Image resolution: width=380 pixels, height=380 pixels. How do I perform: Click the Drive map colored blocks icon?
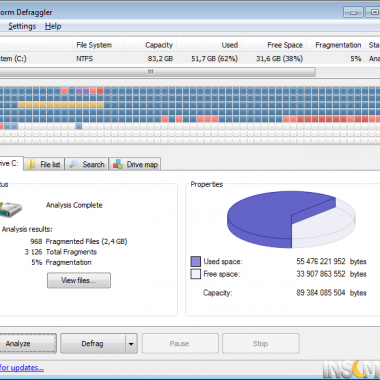tap(118, 164)
